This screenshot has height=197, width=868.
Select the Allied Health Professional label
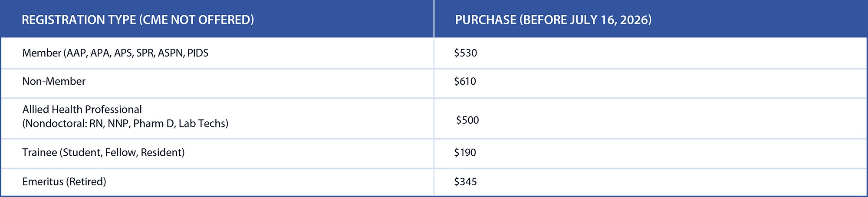coord(82,110)
